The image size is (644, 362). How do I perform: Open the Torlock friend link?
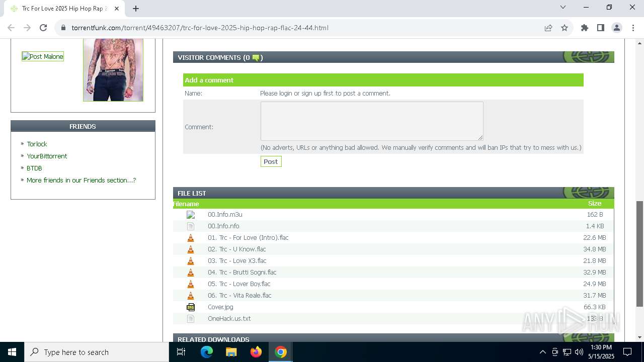(x=37, y=144)
